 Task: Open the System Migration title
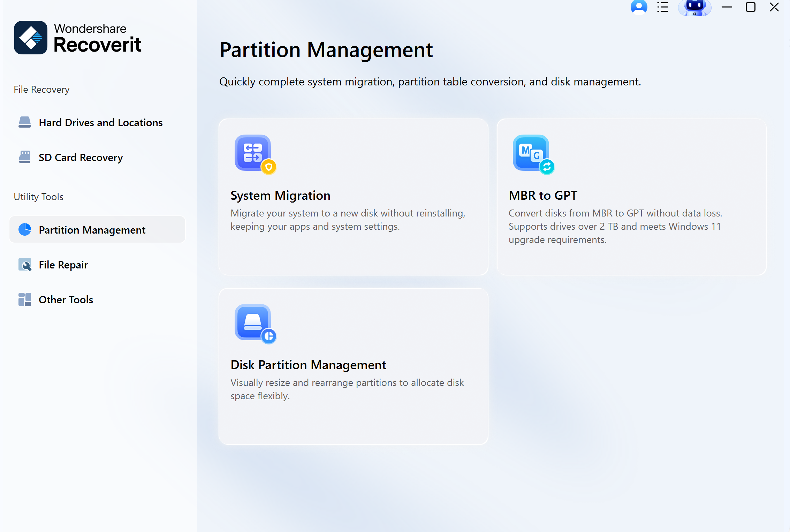point(280,196)
